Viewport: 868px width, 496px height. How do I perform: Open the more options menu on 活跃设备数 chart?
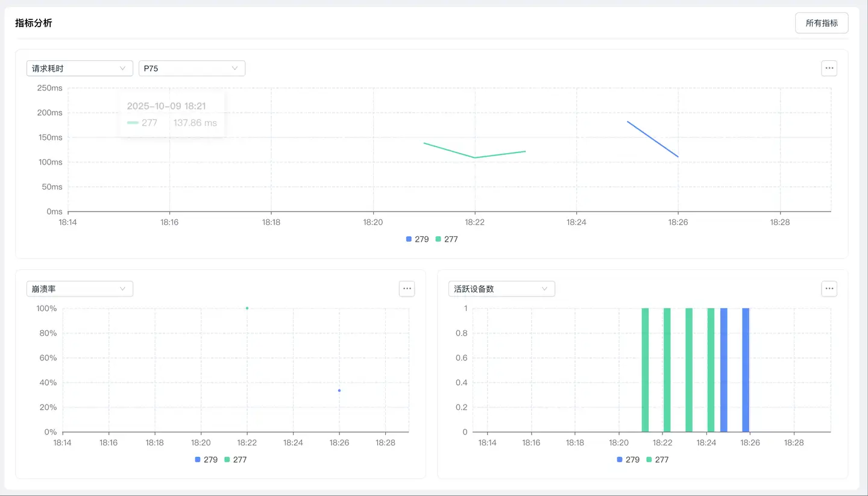[829, 289]
